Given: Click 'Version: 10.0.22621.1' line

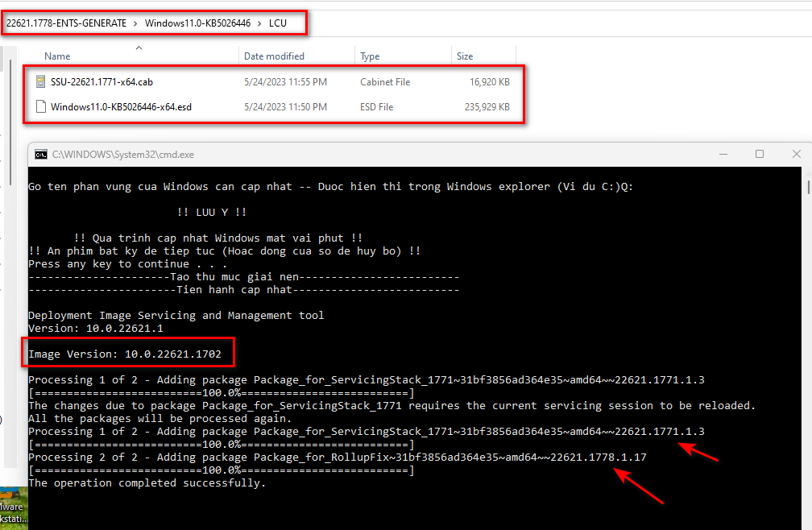Looking at the screenshot, I should (96, 328).
